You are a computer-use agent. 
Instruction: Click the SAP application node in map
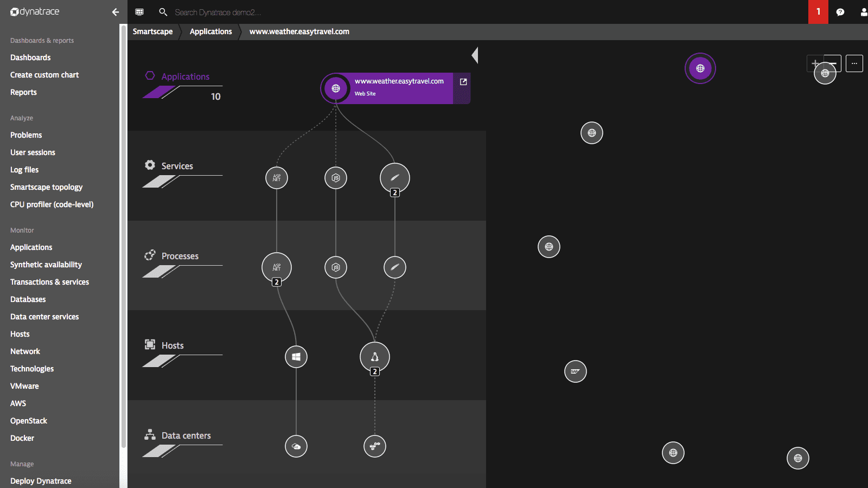pos(576,371)
